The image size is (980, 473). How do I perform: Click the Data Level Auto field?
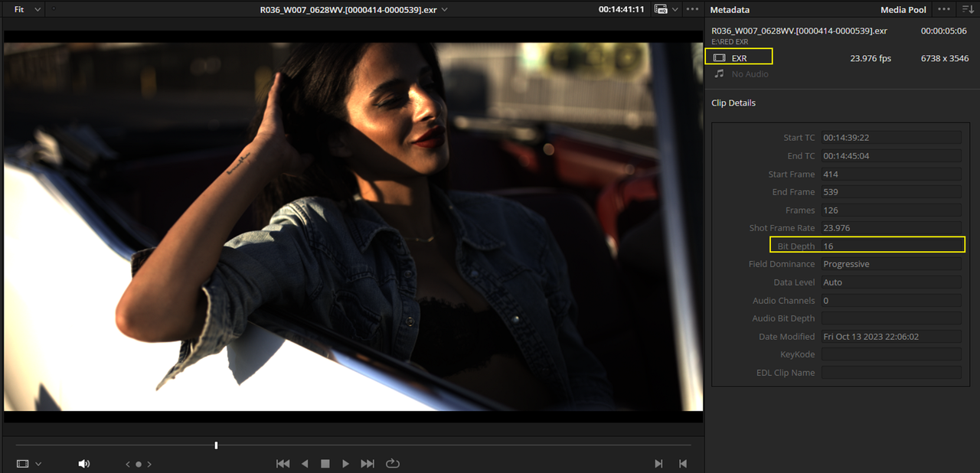pos(891,282)
